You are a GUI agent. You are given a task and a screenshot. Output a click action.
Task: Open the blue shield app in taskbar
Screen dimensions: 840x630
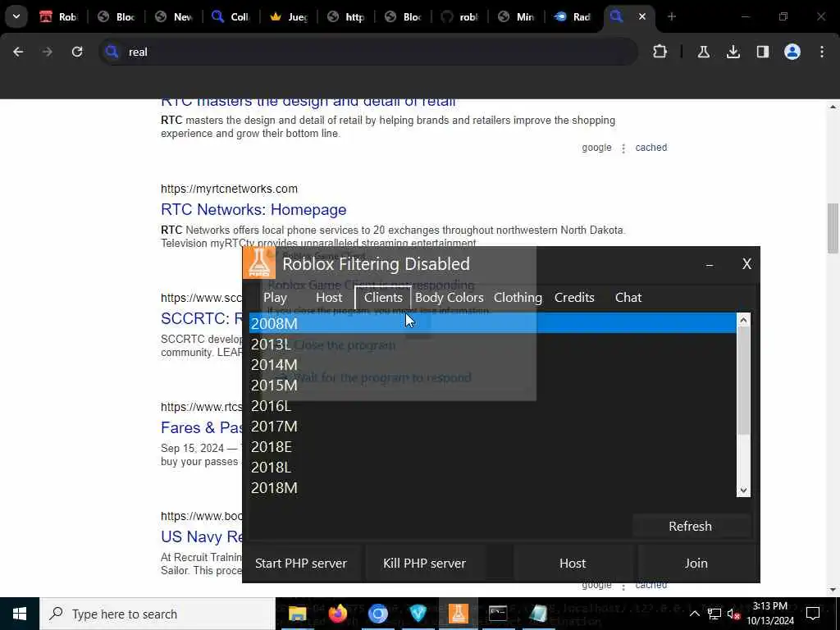pyautogui.click(x=418, y=614)
